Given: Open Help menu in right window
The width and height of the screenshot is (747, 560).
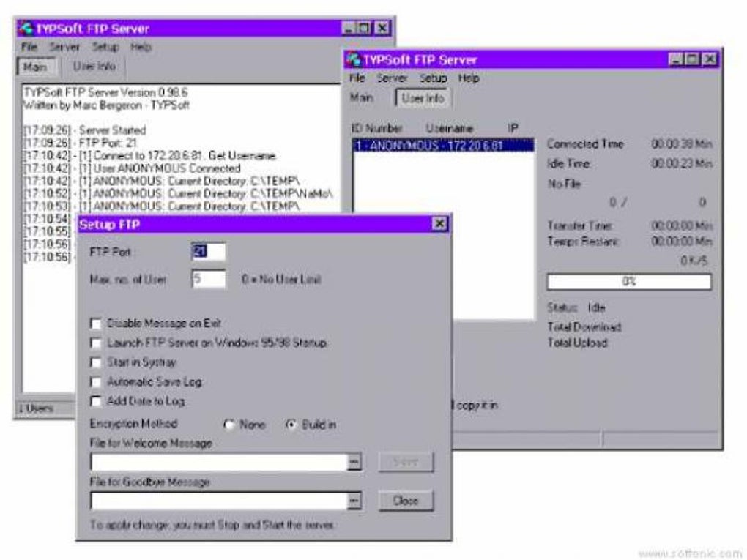Looking at the screenshot, I should [469, 78].
